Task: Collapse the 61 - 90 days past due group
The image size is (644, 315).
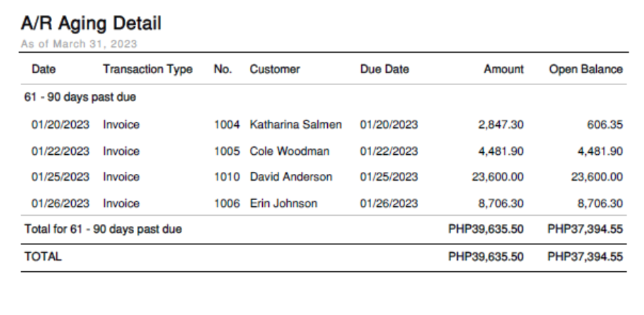Action: 80,97
